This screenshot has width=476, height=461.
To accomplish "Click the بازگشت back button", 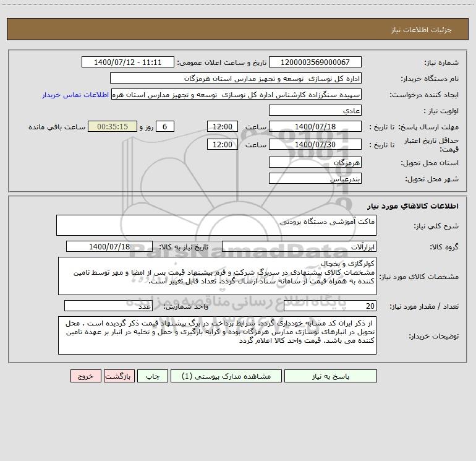I will tap(119, 376).
